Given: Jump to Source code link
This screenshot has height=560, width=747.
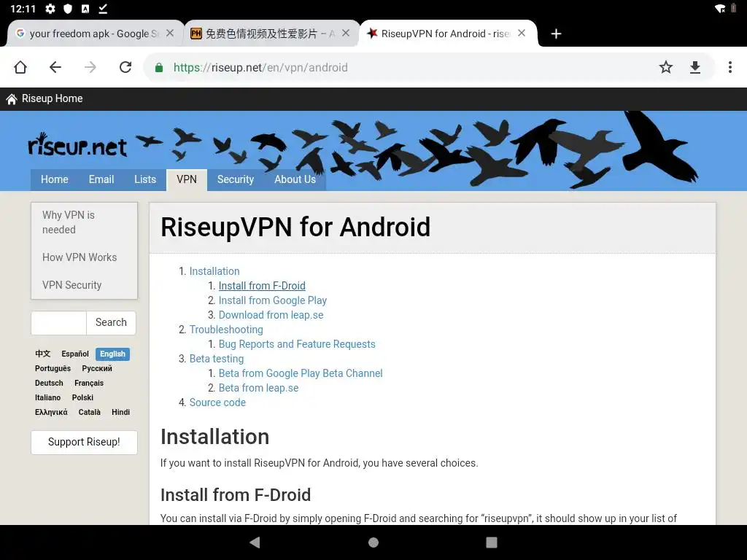Looking at the screenshot, I should coord(217,402).
